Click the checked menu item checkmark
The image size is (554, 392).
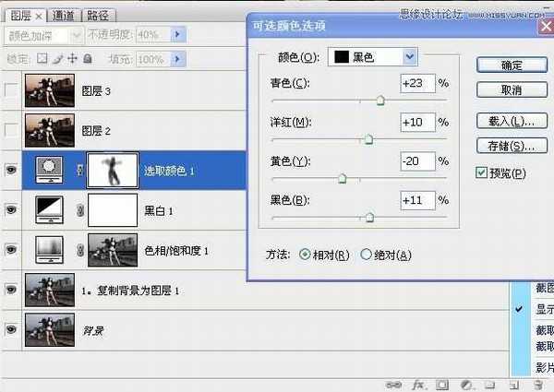coord(519,309)
